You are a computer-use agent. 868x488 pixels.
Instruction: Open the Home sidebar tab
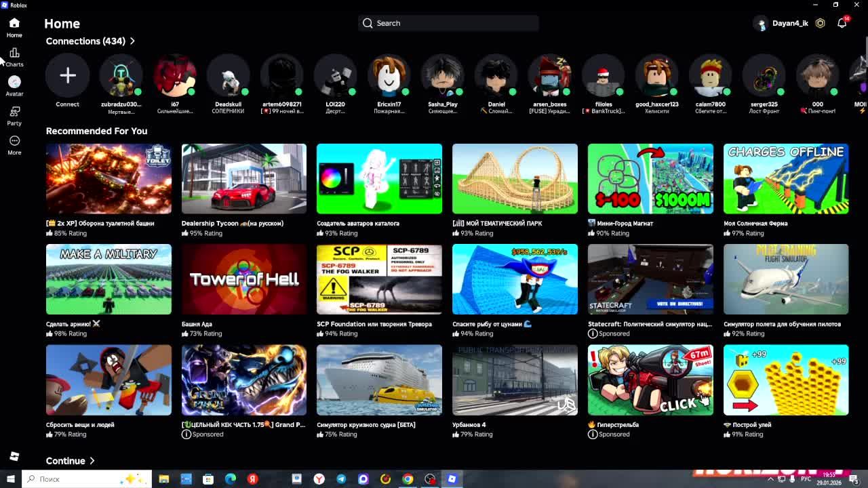click(x=14, y=28)
